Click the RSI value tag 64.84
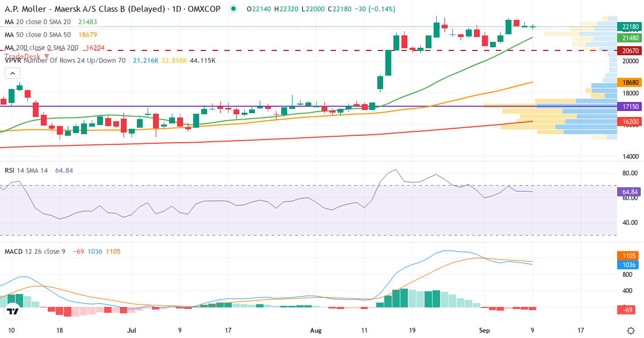The height and width of the screenshot is (338, 644). click(628, 192)
